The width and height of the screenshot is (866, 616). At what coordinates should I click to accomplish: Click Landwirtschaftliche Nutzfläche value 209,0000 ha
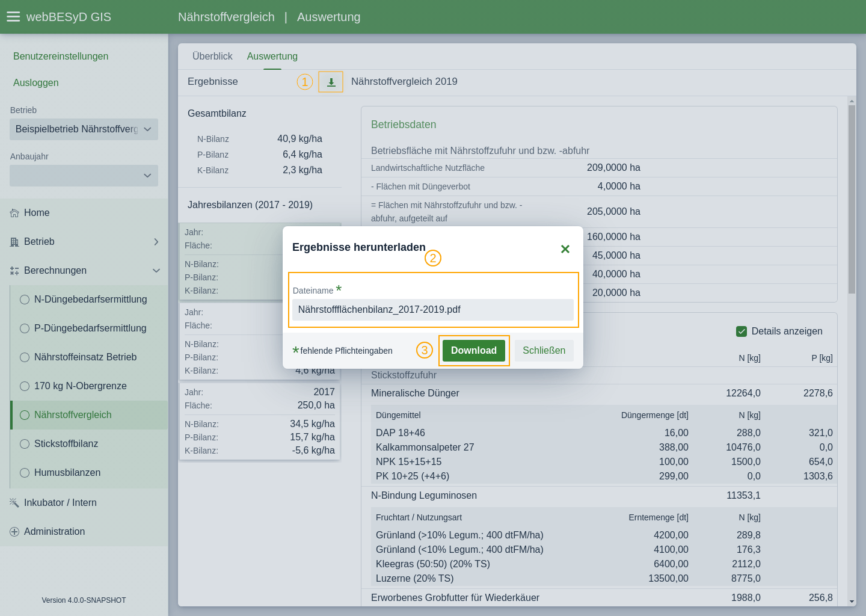(x=613, y=168)
